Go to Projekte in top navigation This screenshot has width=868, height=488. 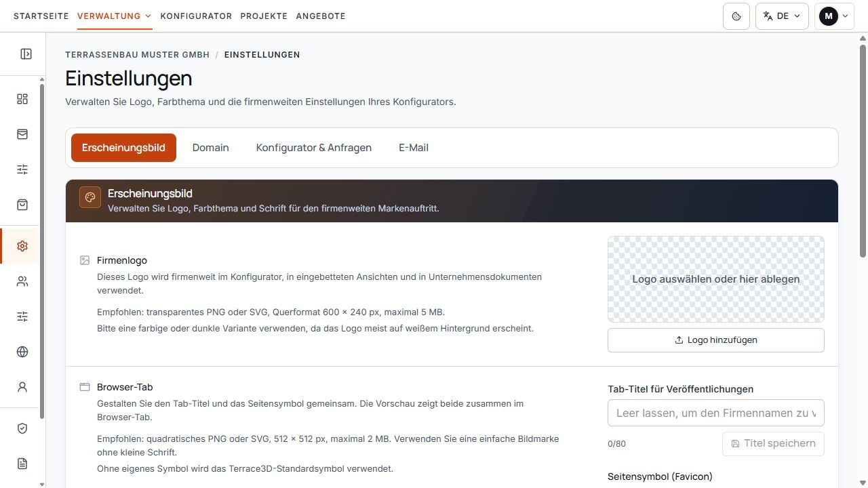[264, 16]
